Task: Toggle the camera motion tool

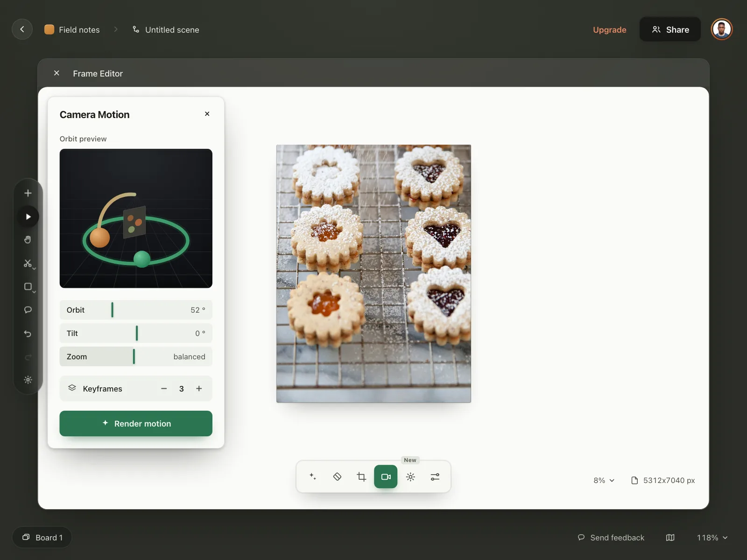Action: click(x=386, y=476)
